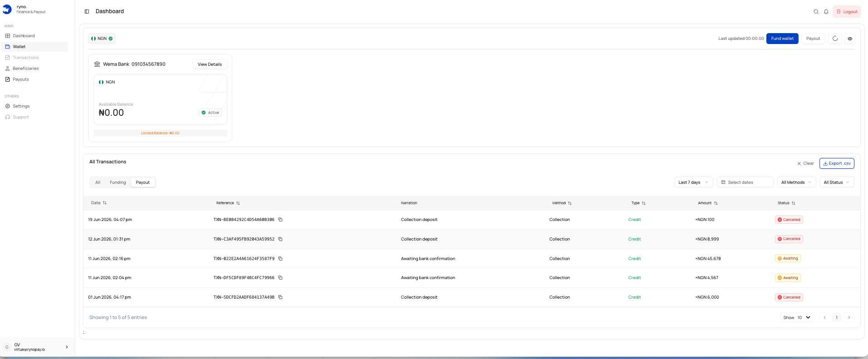Image resolution: width=868 pixels, height=359 pixels.
Task: Toggle balance visibility eye icon
Action: pos(850,39)
